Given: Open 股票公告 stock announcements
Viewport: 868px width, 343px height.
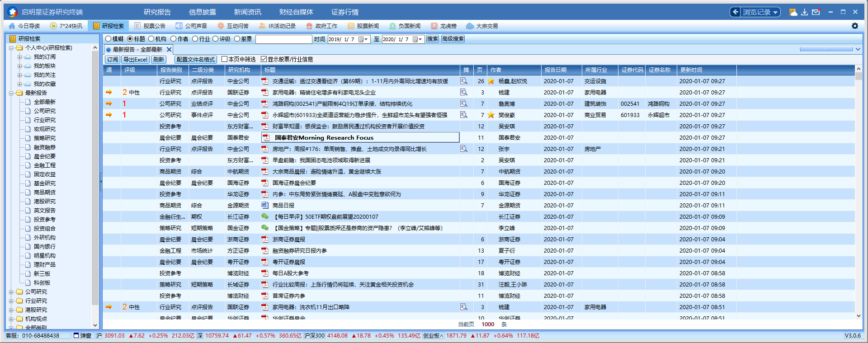Looking at the screenshot, I should coord(150,26).
